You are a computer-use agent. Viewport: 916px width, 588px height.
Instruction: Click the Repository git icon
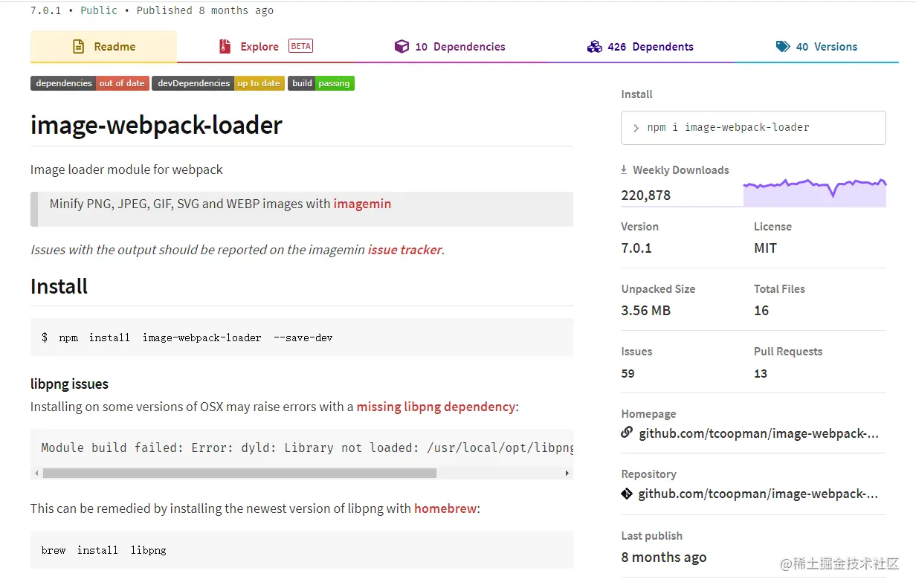(x=627, y=493)
